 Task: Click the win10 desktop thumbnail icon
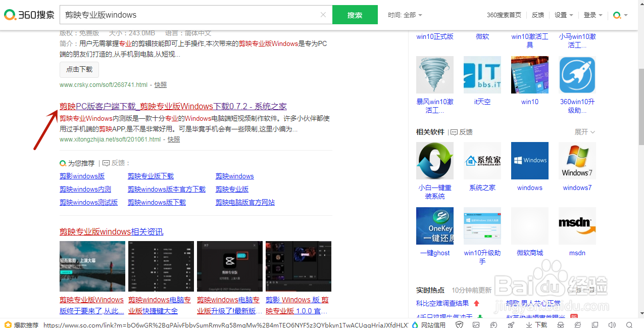530,75
